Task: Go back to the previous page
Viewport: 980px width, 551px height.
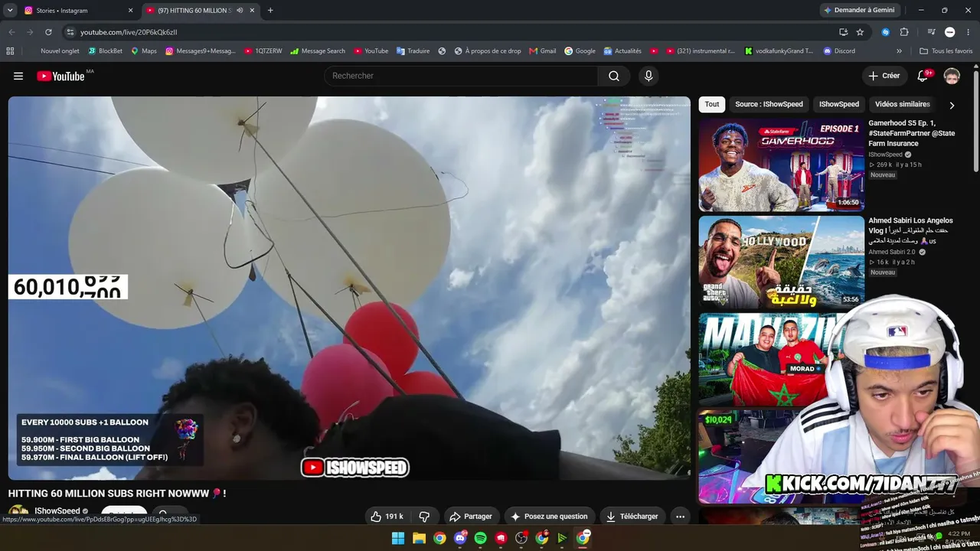Action: point(11,32)
